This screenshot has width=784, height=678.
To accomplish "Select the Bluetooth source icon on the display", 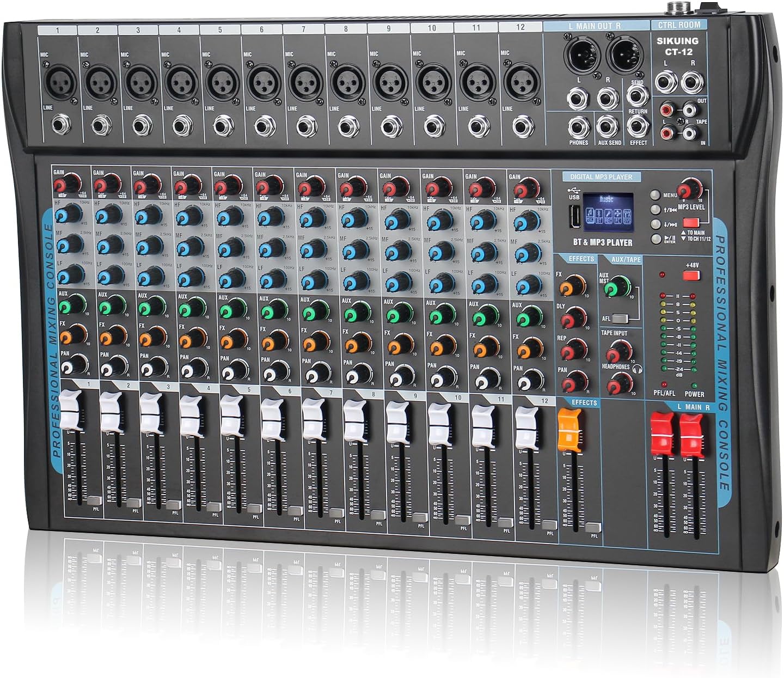I will pyautogui.click(x=599, y=216).
